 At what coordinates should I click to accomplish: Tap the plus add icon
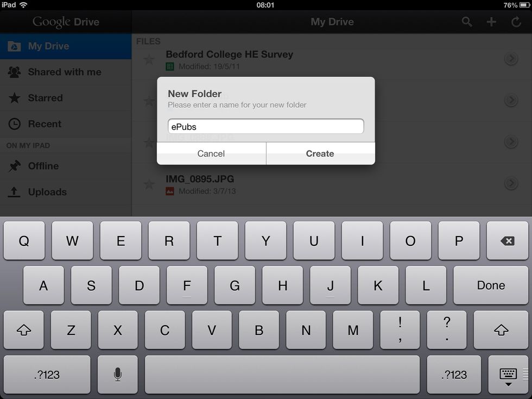[491, 22]
